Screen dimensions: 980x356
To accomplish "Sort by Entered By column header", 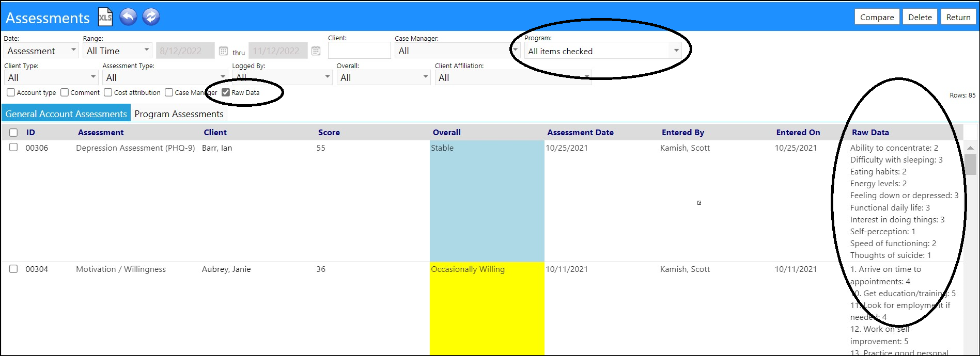I will click(682, 133).
